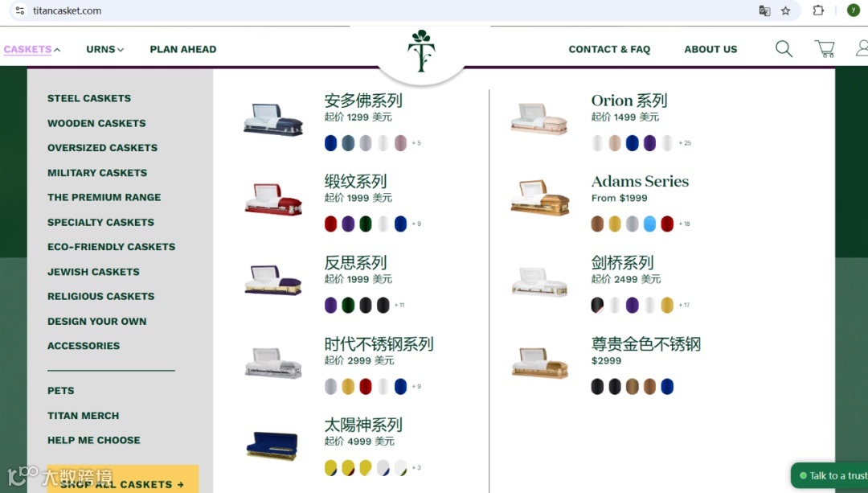Bookmark this page with star icon
Viewport: 868px width, 493px height.
(785, 10)
